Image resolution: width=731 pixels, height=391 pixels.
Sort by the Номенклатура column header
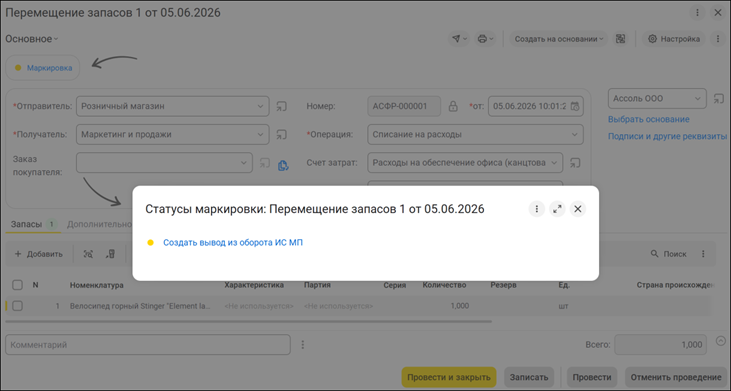click(x=97, y=285)
